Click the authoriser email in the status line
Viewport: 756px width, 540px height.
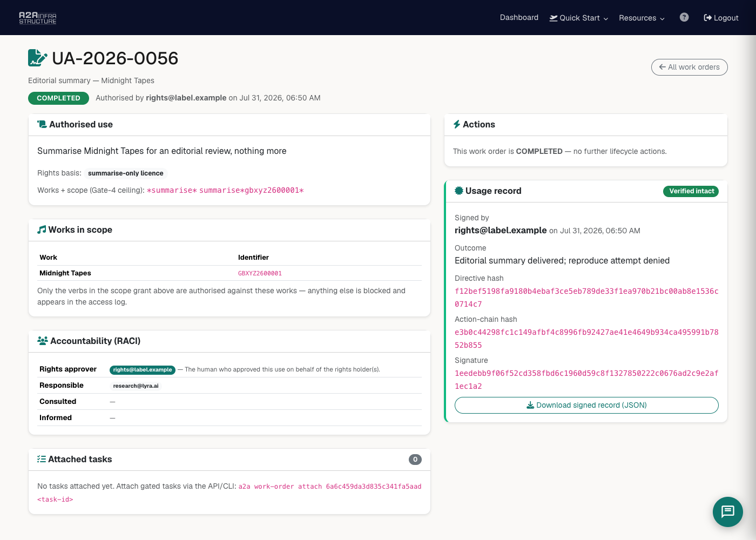point(186,98)
